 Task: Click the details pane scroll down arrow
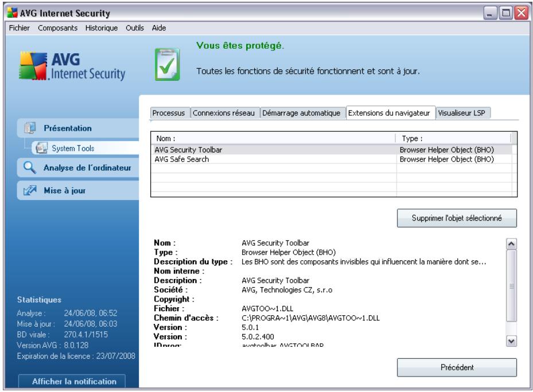511,340
